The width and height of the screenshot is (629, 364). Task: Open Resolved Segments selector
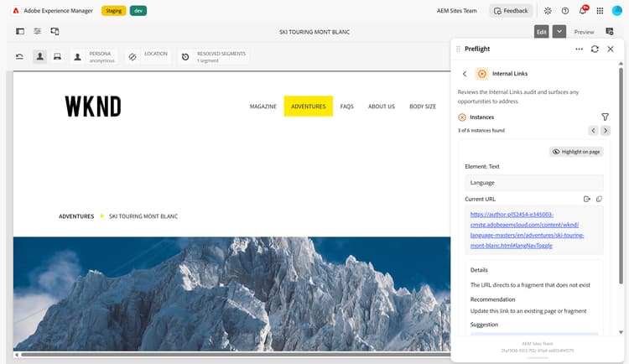coord(213,57)
